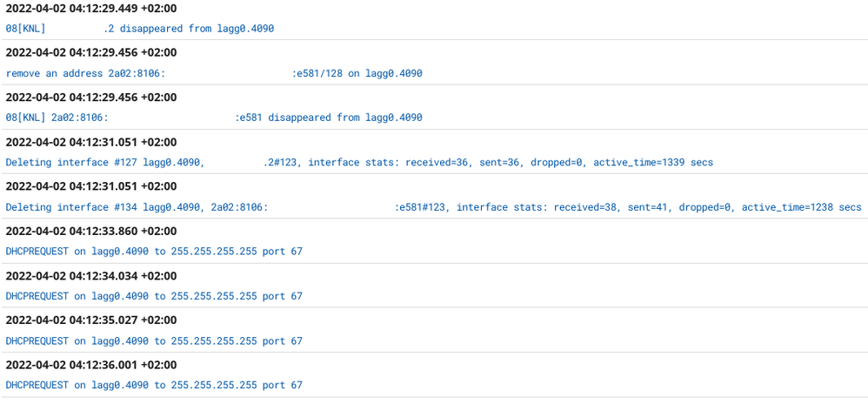Open DHCPREQUEST message logged at 04:12:36.001

point(154,386)
